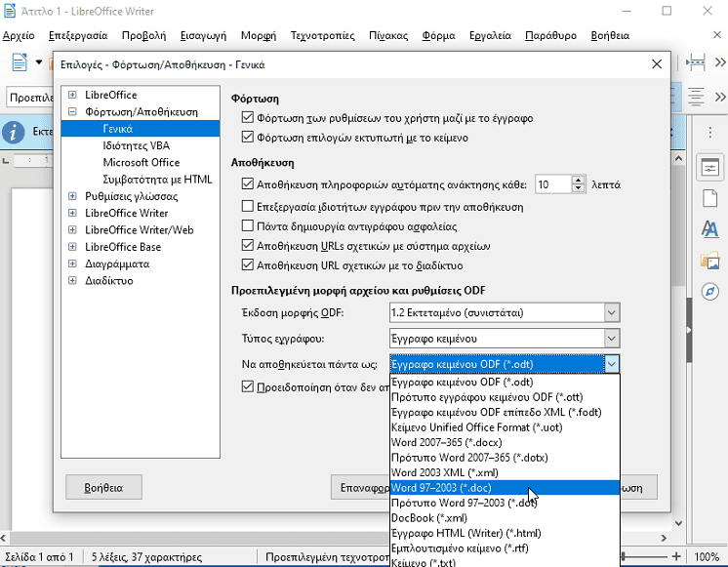Check 'Επεξεργασία ιδιοτήτων εγγράφου πριν την αποθήκευση'
Image resolution: width=728 pixels, height=567 pixels.
tap(247, 207)
